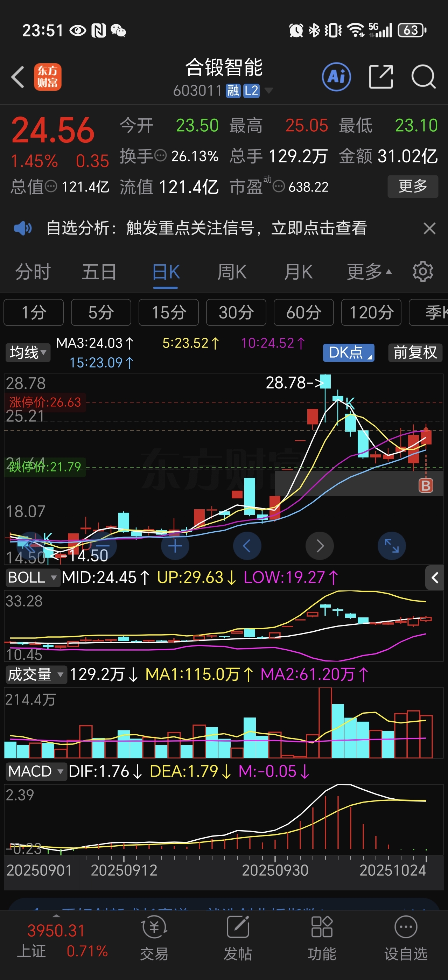The image size is (448, 980).
Task: Tap the fullscreen expand chart icon
Action: pyautogui.click(x=392, y=546)
